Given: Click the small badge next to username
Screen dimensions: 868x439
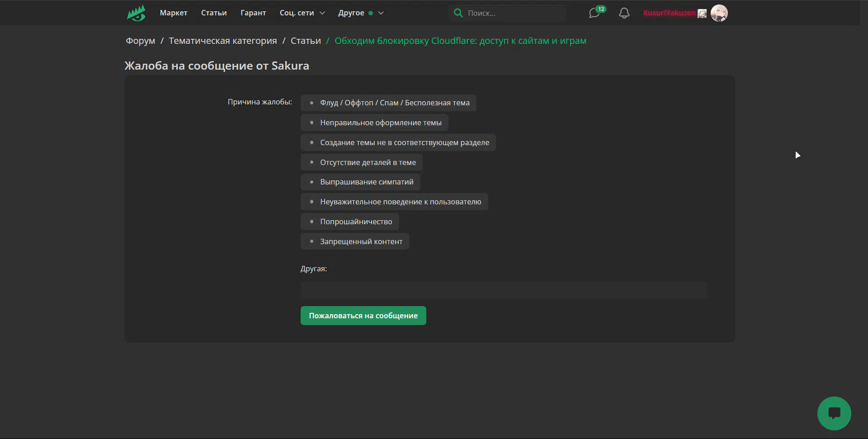Looking at the screenshot, I should point(702,14).
